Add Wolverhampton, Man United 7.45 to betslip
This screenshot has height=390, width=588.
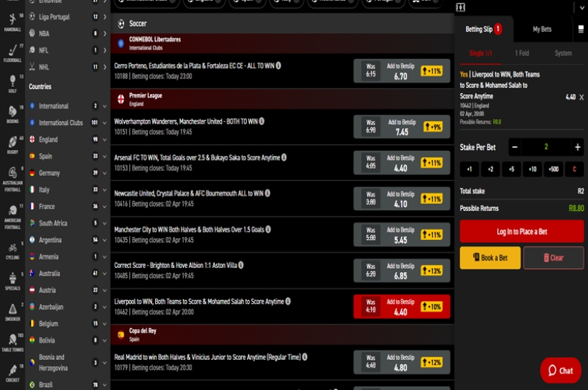click(401, 126)
